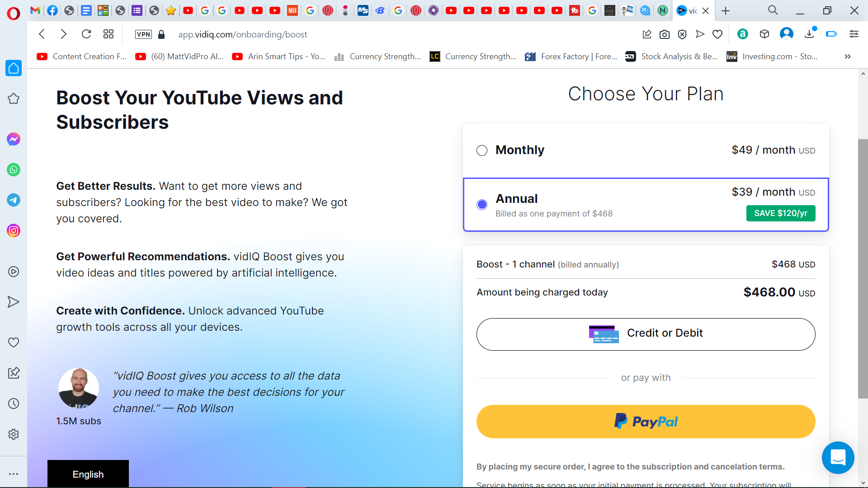
Task: Pay with the PayPal button
Action: tap(646, 421)
